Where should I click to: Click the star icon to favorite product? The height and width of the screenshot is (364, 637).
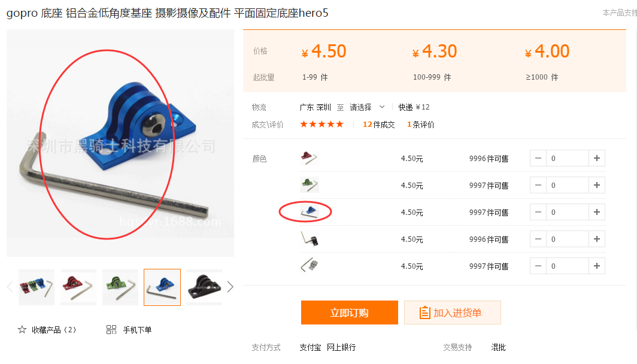coord(22,329)
